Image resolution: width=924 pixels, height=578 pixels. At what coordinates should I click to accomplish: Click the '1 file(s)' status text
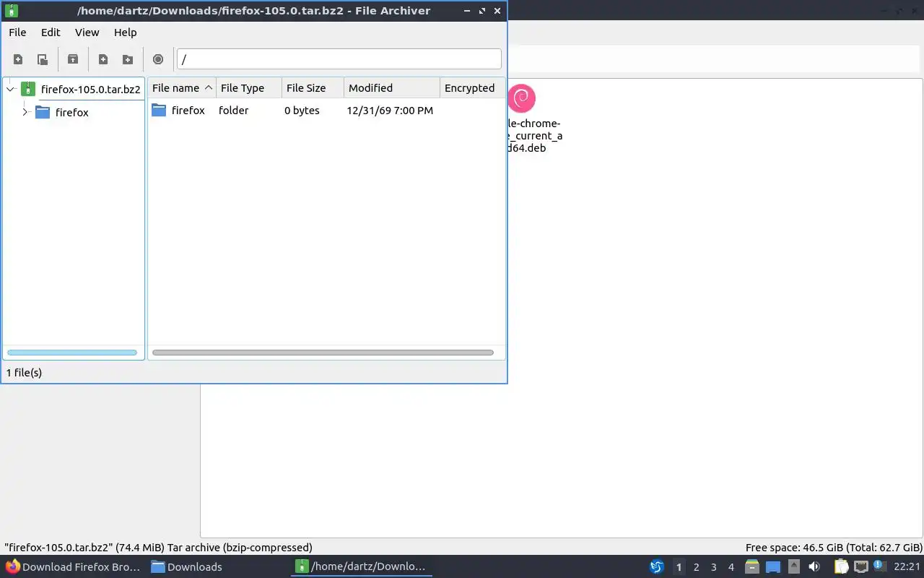pos(24,373)
